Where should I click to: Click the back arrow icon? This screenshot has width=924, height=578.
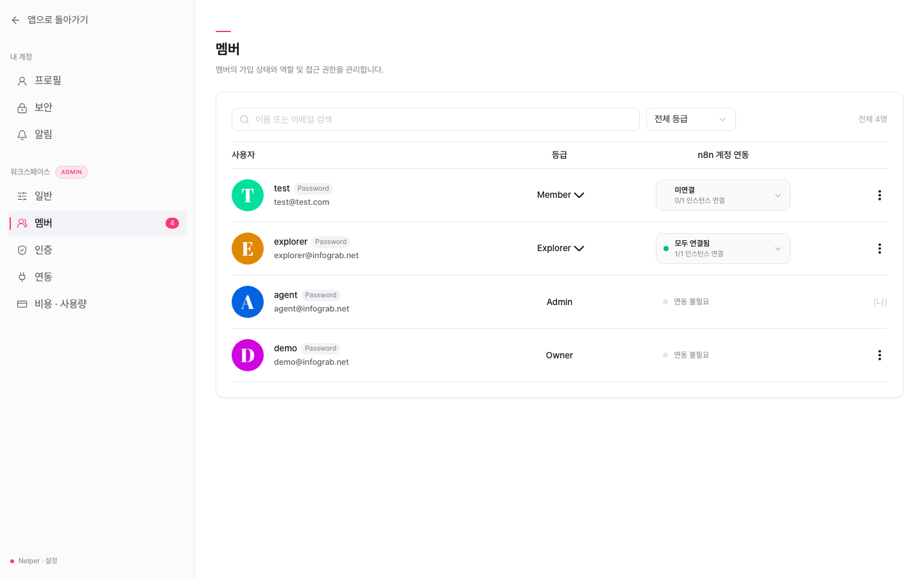click(x=15, y=21)
